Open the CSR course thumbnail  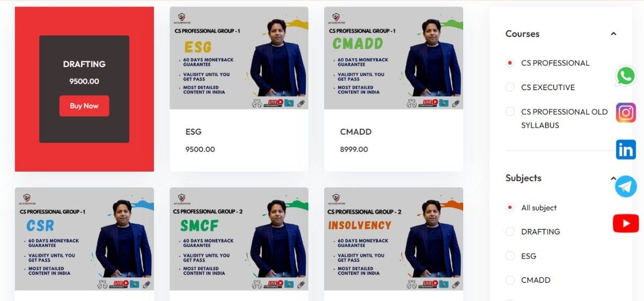click(x=84, y=239)
